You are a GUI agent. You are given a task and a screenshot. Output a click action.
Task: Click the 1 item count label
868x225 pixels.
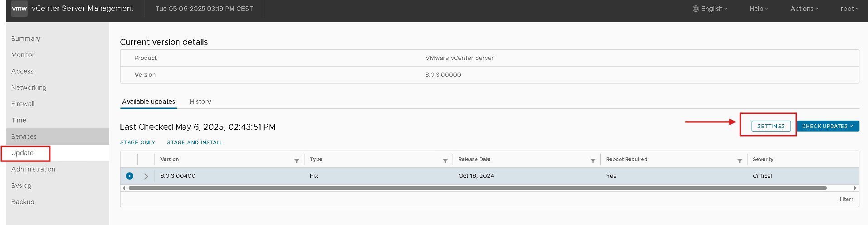(846, 199)
